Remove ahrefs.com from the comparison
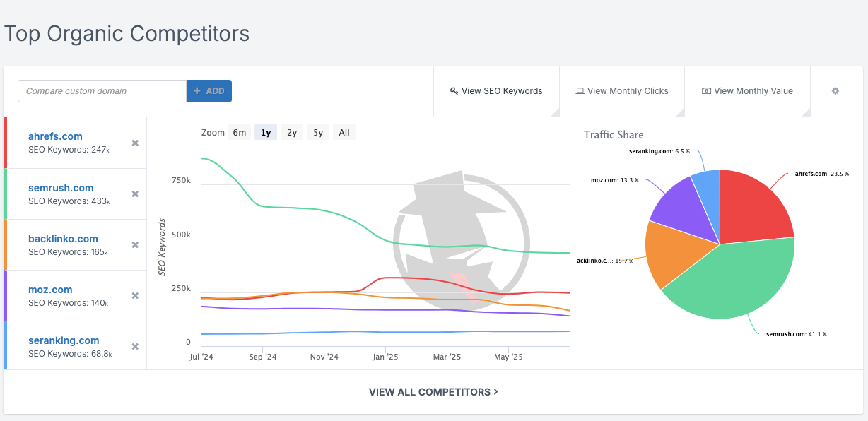 pos(134,143)
